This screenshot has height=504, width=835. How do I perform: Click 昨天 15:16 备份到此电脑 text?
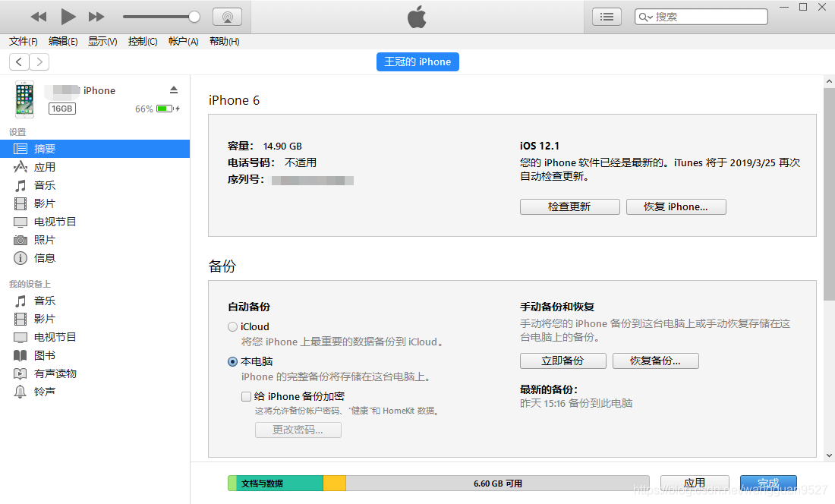click(576, 403)
